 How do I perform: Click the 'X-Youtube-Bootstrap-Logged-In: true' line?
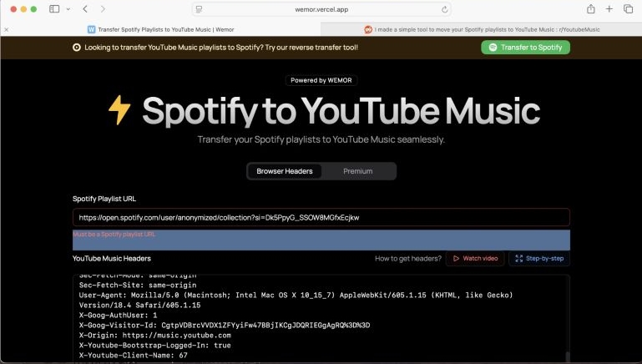coord(154,345)
